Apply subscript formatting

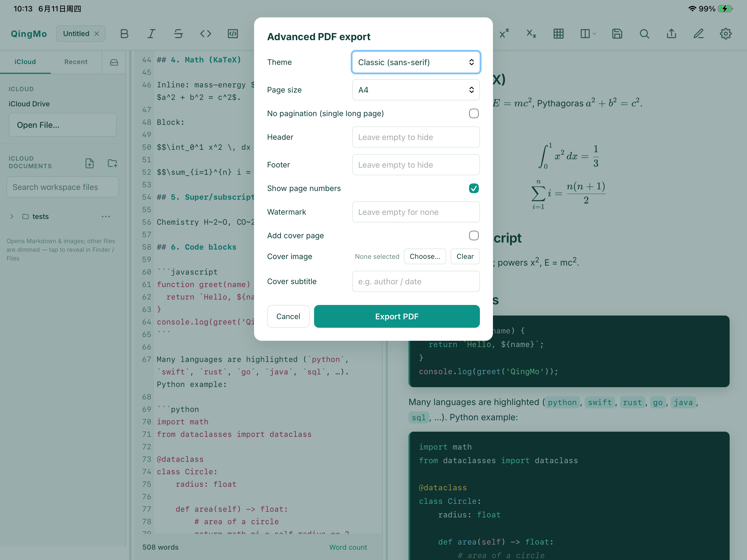[531, 34]
